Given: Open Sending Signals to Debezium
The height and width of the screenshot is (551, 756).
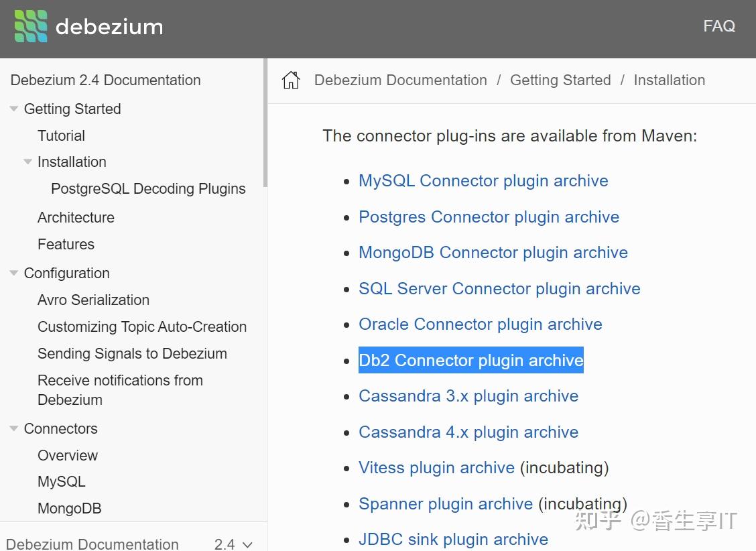Looking at the screenshot, I should [132, 353].
